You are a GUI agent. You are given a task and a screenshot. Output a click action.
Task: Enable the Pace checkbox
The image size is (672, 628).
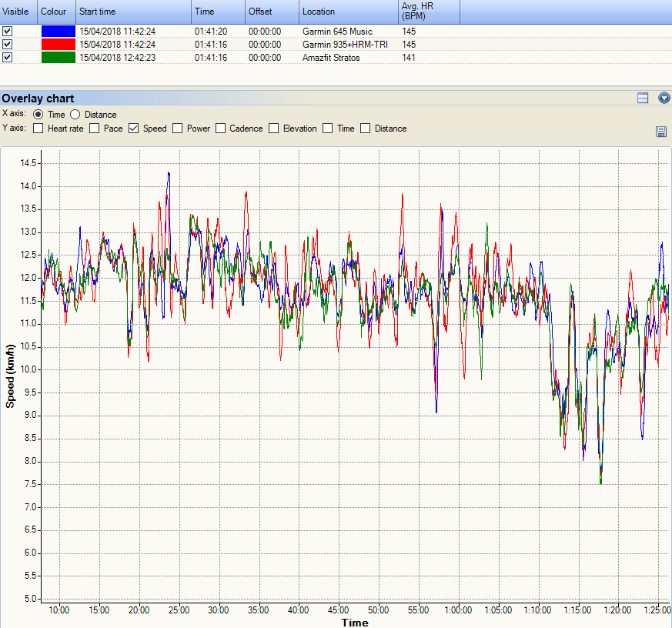coord(95,129)
